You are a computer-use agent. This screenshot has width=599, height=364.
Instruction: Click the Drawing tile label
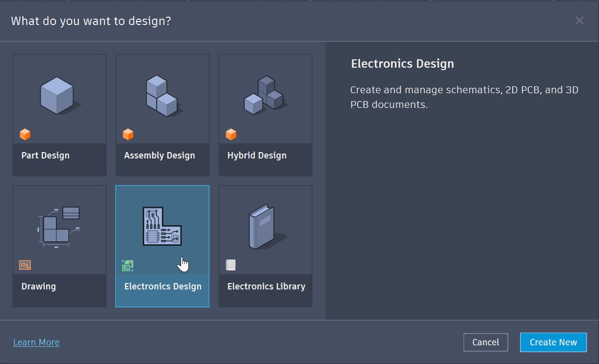(x=39, y=286)
